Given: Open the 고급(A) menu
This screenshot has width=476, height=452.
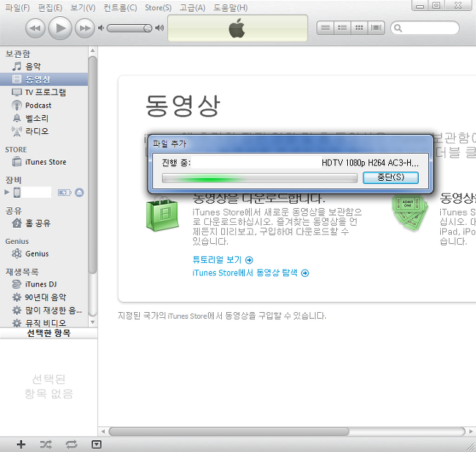Looking at the screenshot, I should [x=192, y=7].
